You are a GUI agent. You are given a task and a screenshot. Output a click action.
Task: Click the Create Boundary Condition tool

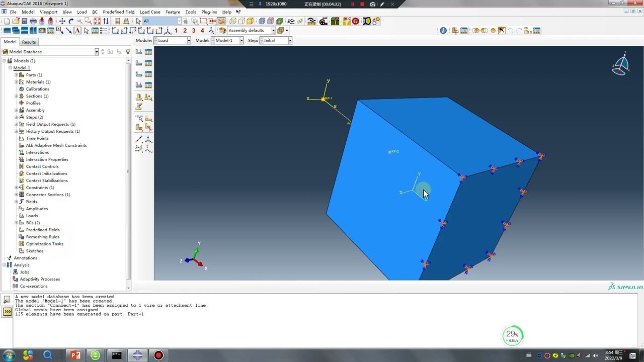tap(139, 63)
